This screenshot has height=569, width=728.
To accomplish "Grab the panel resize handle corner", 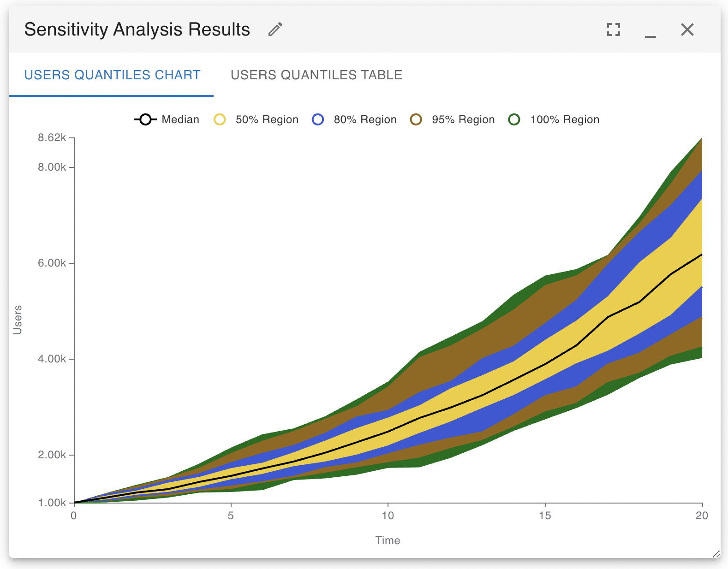I will (716, 554).
